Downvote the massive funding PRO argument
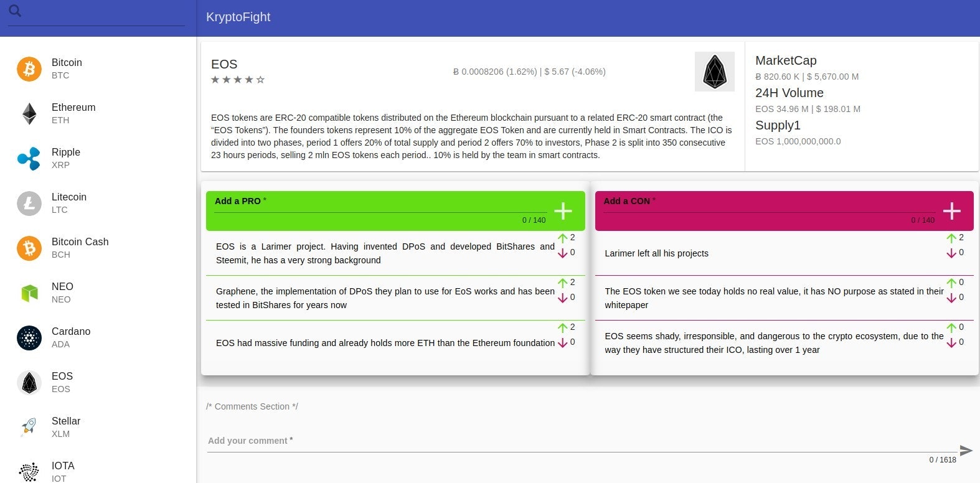Viewport: 980px width, 483px height. point(563,342)
